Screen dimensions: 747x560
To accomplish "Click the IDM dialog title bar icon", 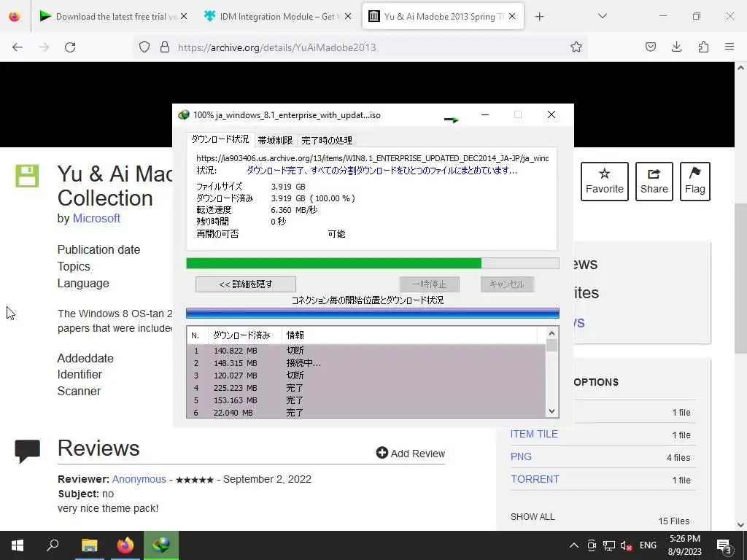I will 183,114.
